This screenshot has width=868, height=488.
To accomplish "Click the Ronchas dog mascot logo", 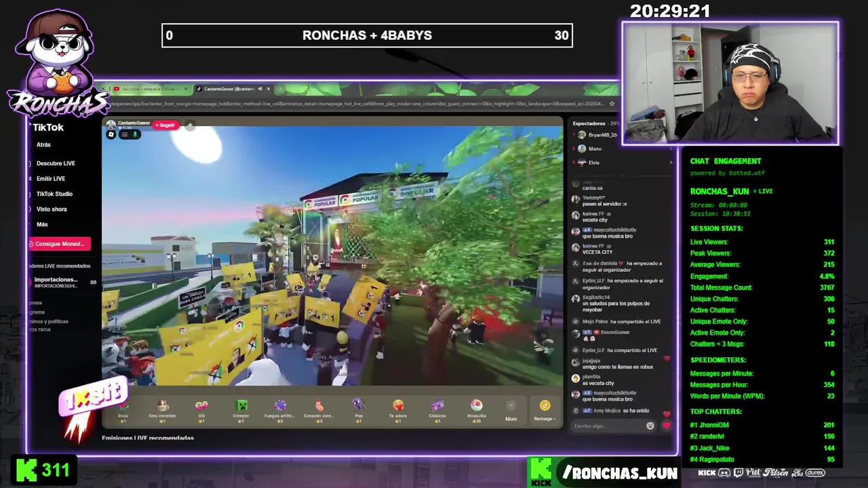I will click(58, 62).
